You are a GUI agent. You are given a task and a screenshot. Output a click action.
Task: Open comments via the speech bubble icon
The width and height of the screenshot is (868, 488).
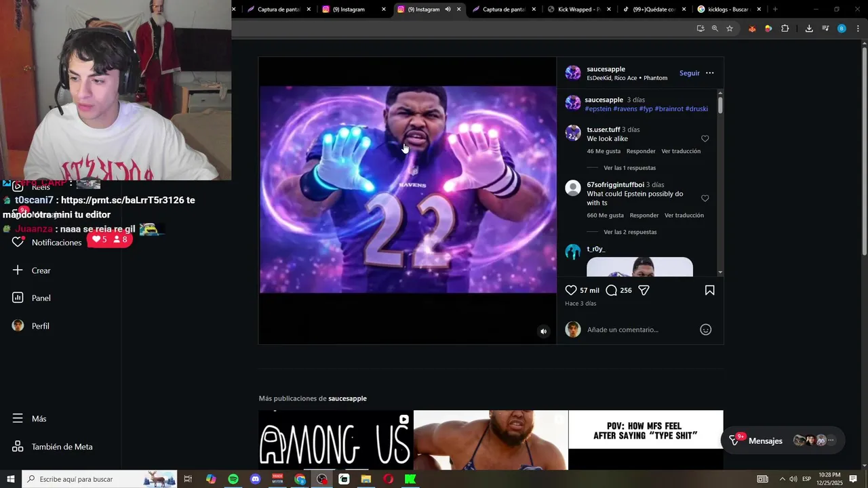[x=611, y=290]
